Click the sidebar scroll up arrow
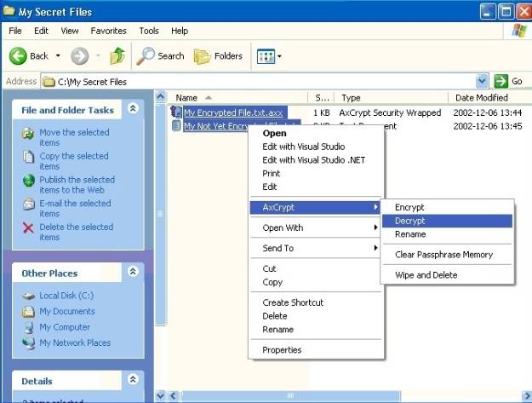The height and width of the screenshot is (403, 532). (x=161, y=97)
